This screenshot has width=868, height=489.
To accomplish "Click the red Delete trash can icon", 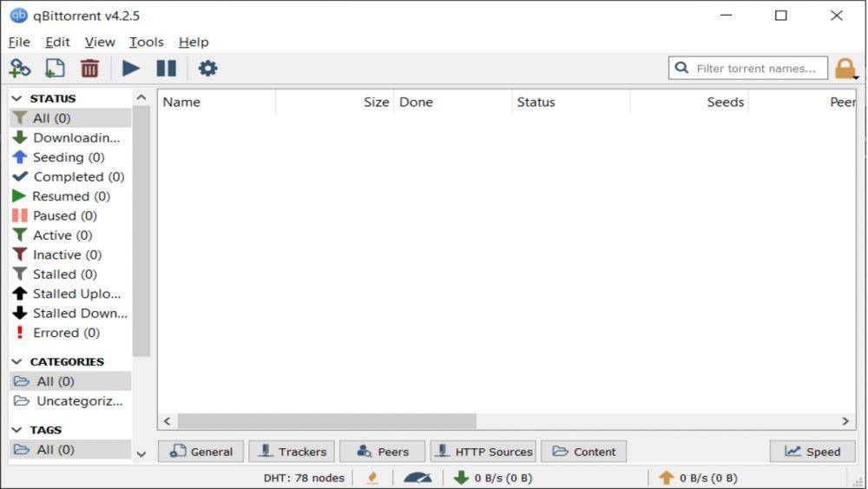I will coord(89,69).
